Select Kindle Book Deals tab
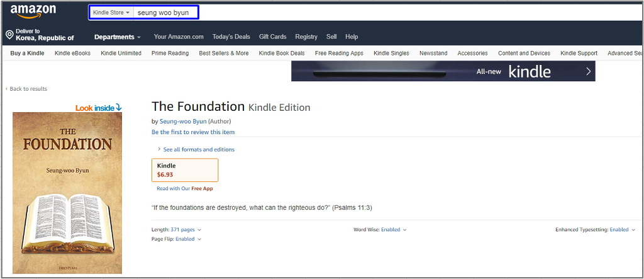The width and height of the screenshot is (644, 279). (x=282, y=53)
